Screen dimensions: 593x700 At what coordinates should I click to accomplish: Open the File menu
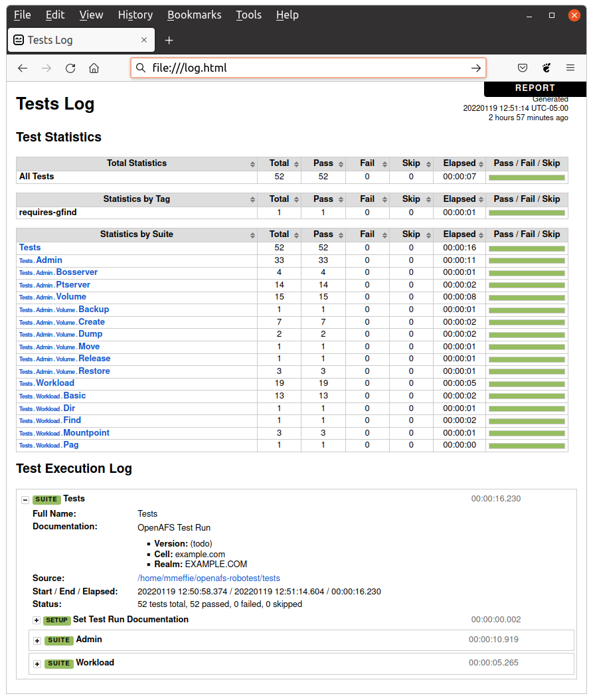(x=23, y=15)
